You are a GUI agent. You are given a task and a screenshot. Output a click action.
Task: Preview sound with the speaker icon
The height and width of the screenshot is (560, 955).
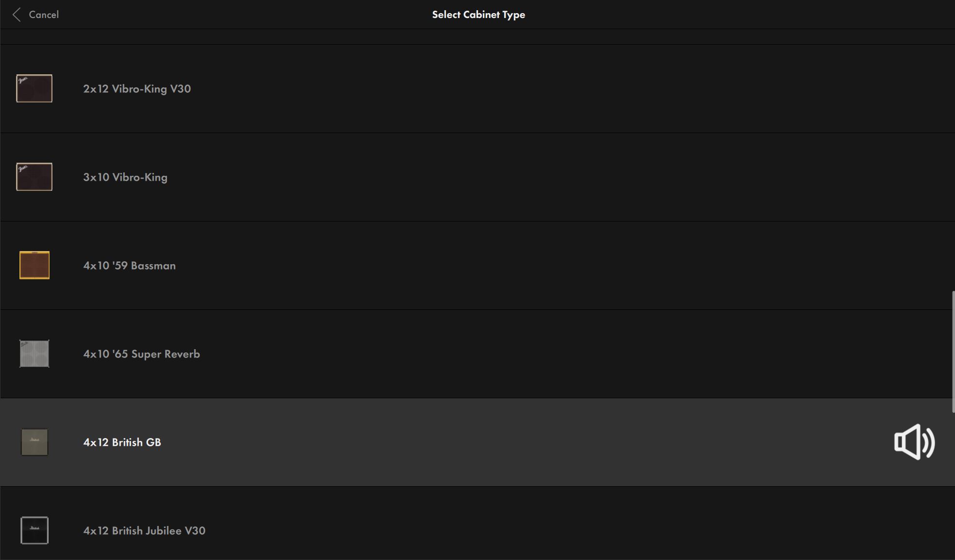(x=914, y=442)
